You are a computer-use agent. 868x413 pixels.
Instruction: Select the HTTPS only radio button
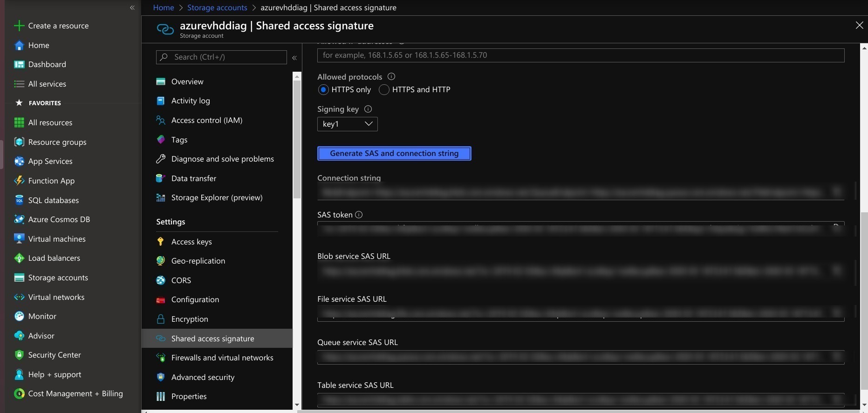tap(323, 89)
